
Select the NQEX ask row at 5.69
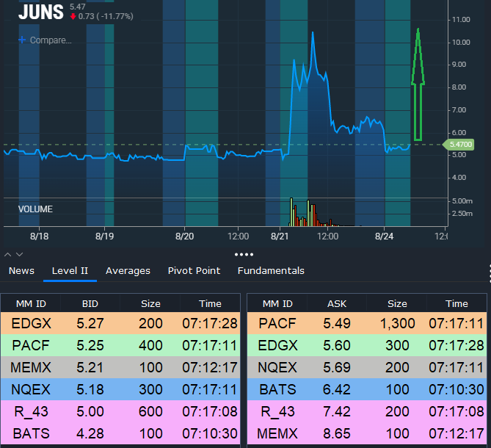pos(367,367)
